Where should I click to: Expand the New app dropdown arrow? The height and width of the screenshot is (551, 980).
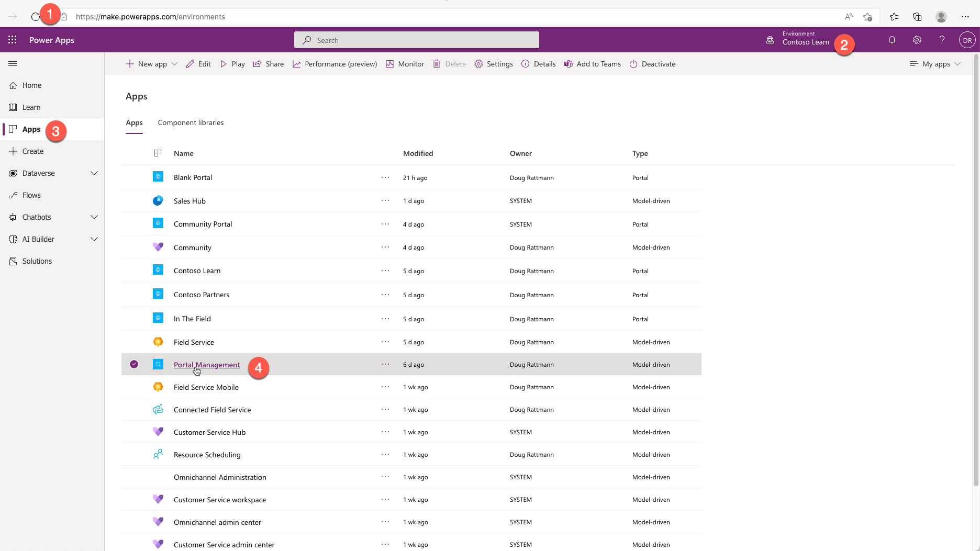point(174,64)
